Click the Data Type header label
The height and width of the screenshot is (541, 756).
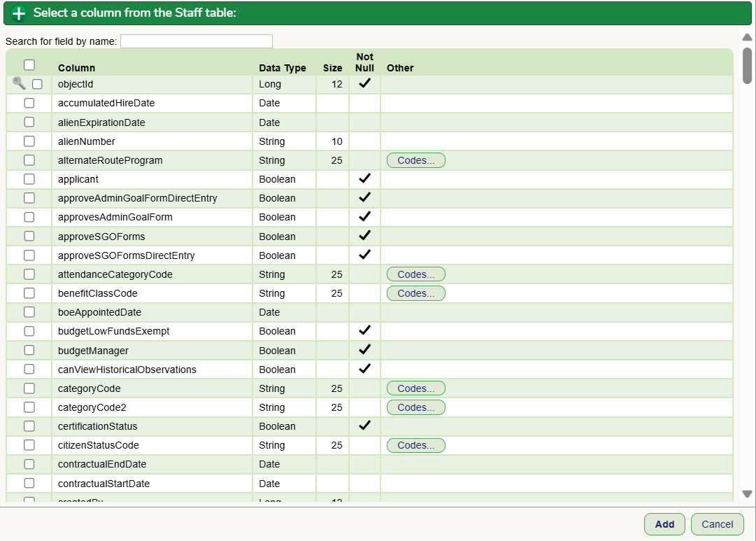(x=283, y=68)
